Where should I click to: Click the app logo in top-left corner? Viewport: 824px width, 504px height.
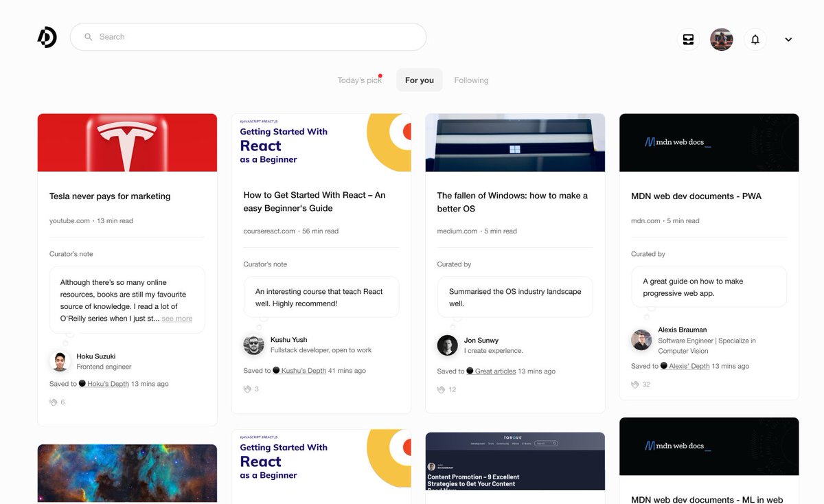click(47, 37)
